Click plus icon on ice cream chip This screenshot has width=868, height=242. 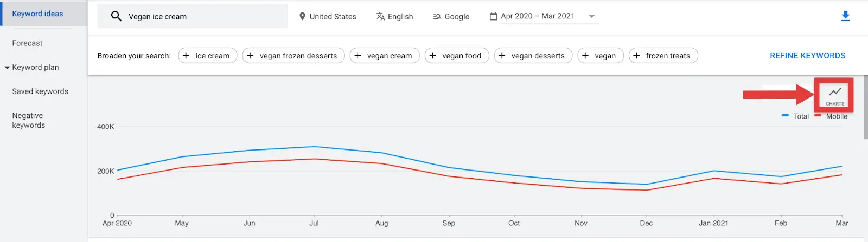(x=186, y=56)
